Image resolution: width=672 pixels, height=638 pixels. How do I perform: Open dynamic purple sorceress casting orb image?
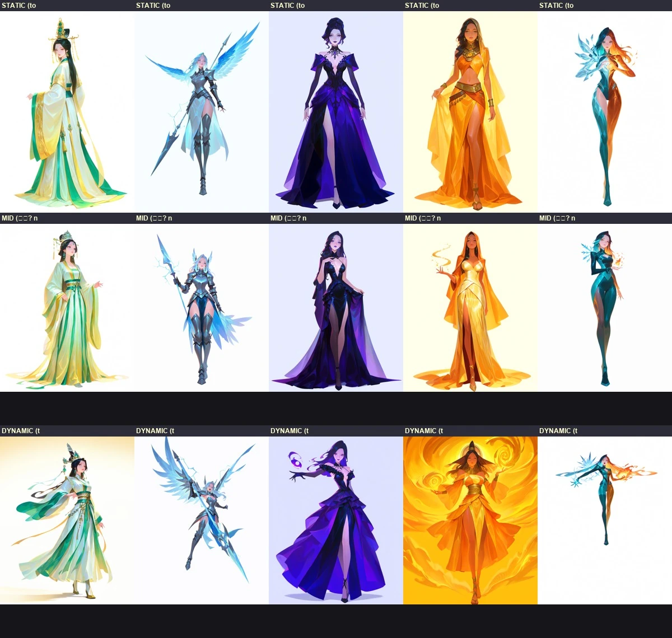[x=336, y=520]
